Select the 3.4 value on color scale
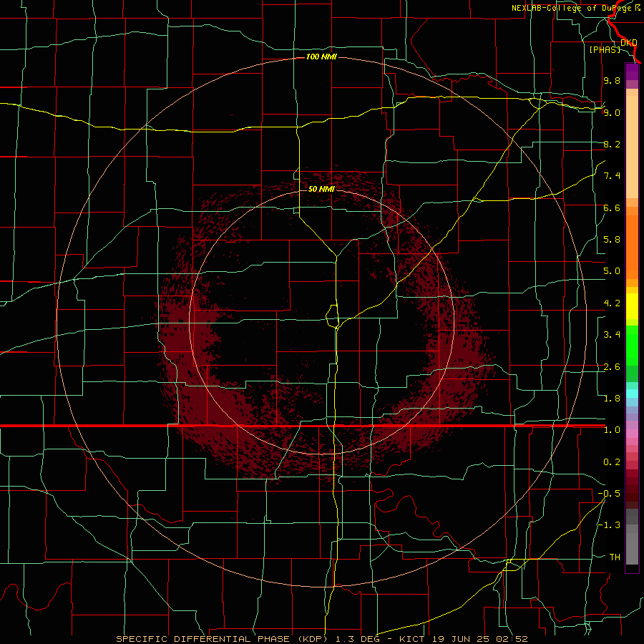Viewport: 644px width, 644px height. point(612,335)
